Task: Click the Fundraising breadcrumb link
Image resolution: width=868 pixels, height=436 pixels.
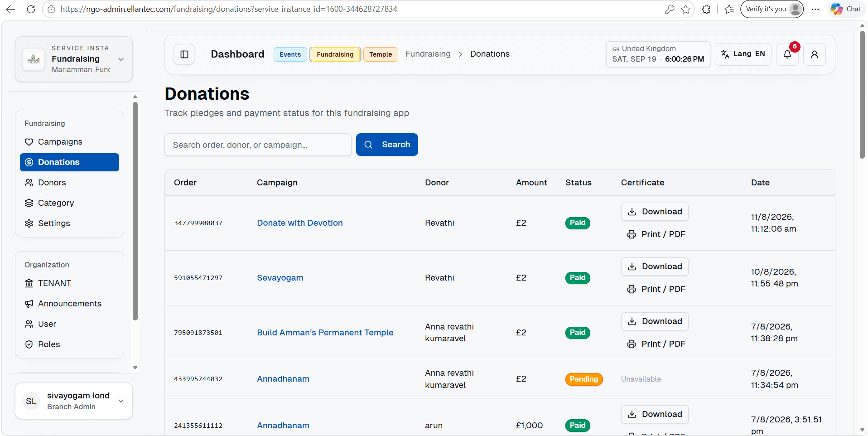Action: [x=428, y=54]
